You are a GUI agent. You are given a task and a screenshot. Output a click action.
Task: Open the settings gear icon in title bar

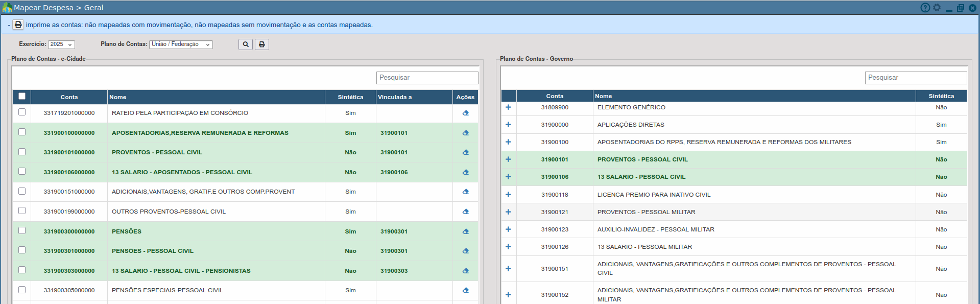pyautogui.click(x=937, y=8)
